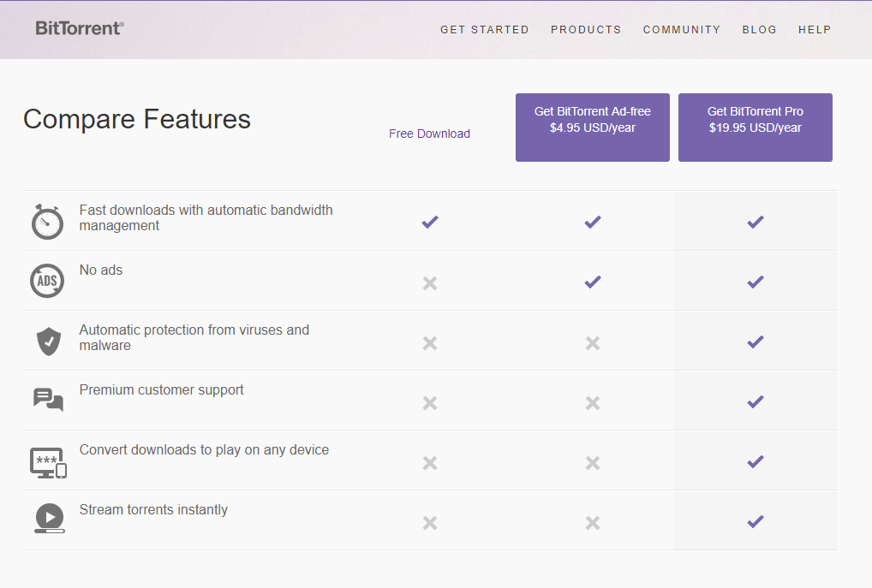Image resolution: width=872 pixels, height=588 pixels.
Task: Click Free column X for Convert downloads
Action: pyautogui.click(x=430, y=463)
